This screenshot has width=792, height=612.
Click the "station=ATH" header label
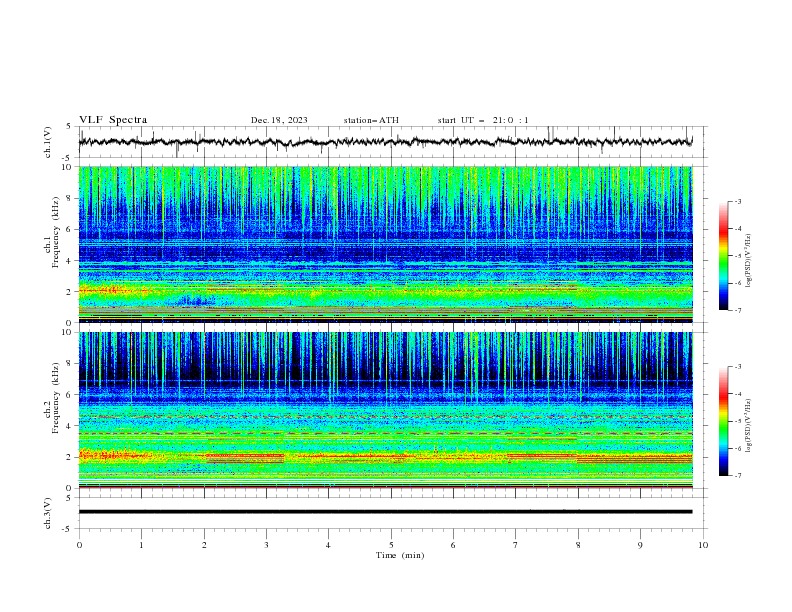pyautogui.click(x=371, y=120)
